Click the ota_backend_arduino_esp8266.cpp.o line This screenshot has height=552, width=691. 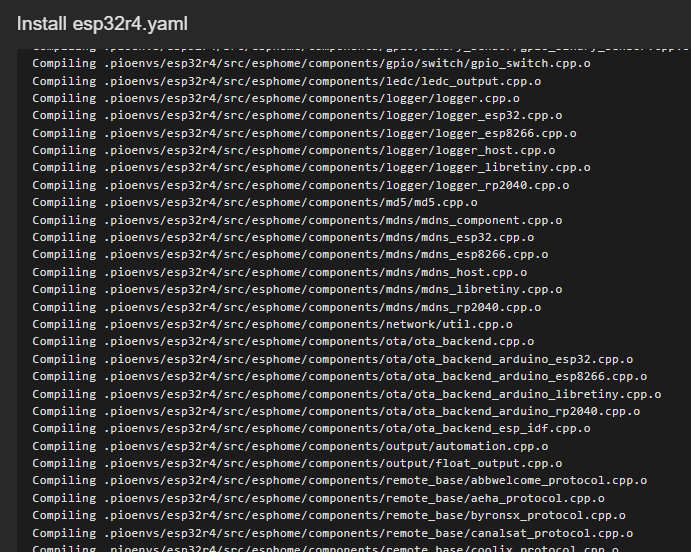[x=339, y=376]
